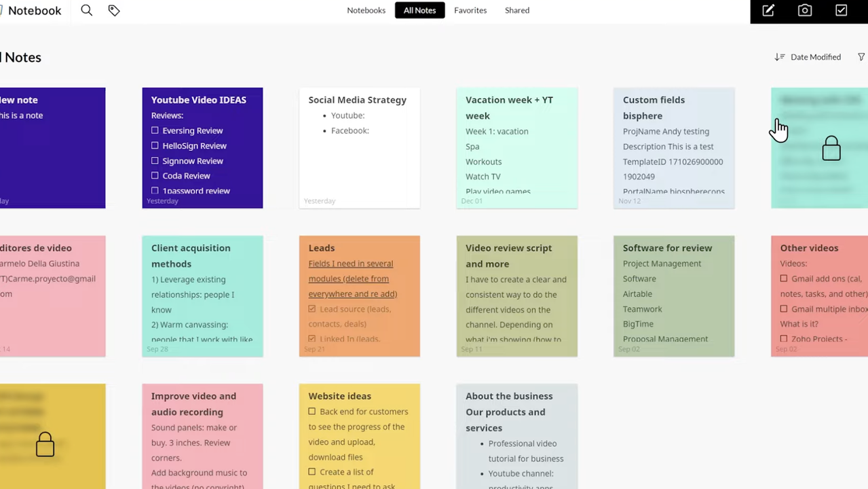Viewport: 868px width, 489px height.
Task: Check the Gmail add ons checkbox
Action: tap(784, 278)
